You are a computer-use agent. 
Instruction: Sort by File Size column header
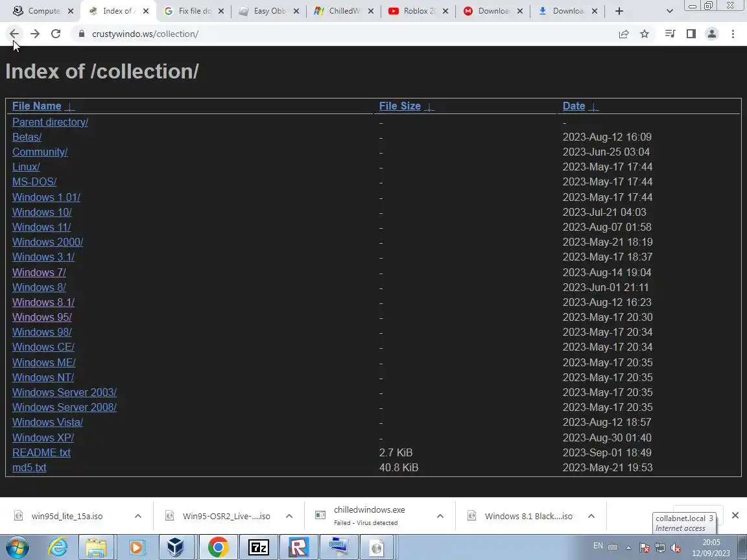[399, 106]
